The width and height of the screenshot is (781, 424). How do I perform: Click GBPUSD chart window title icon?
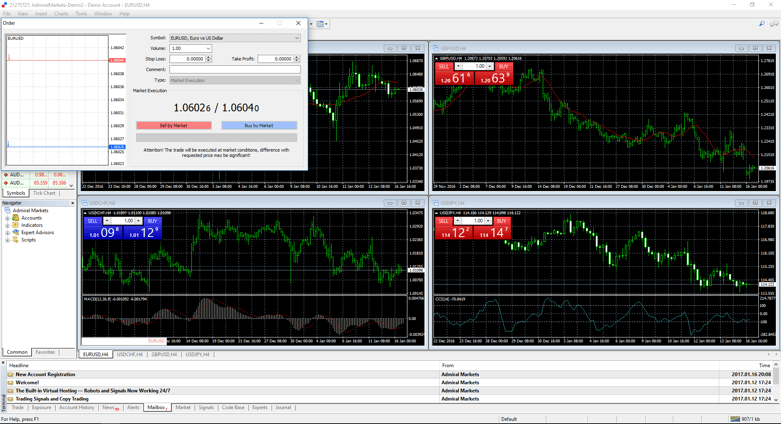[436, 48]
